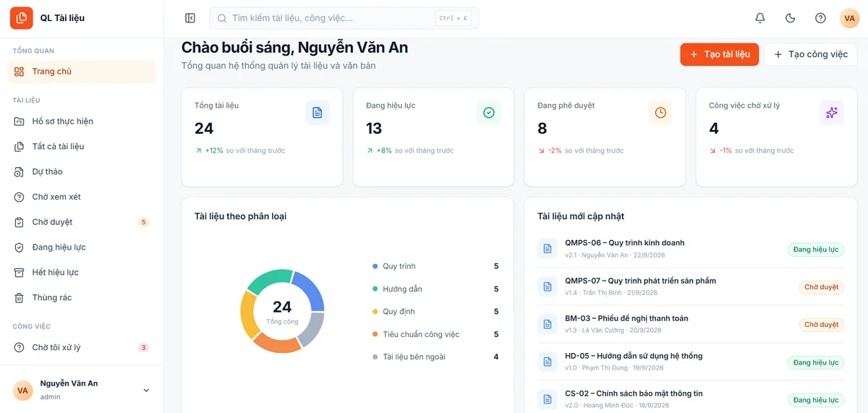Expand the Nguyễn Văn An account chevron
The height and width of the screenshot is (413, 868).
coord(146,391)
